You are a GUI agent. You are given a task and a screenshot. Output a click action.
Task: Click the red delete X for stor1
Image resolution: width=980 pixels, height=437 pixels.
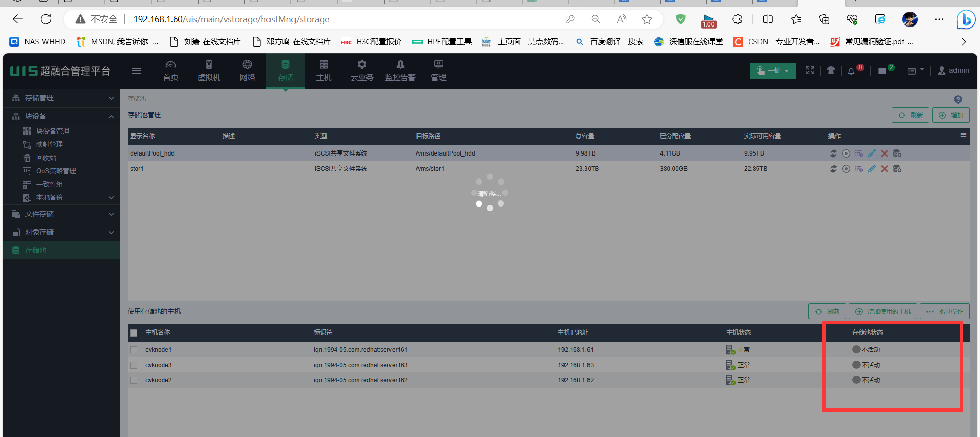click(885, 169)
